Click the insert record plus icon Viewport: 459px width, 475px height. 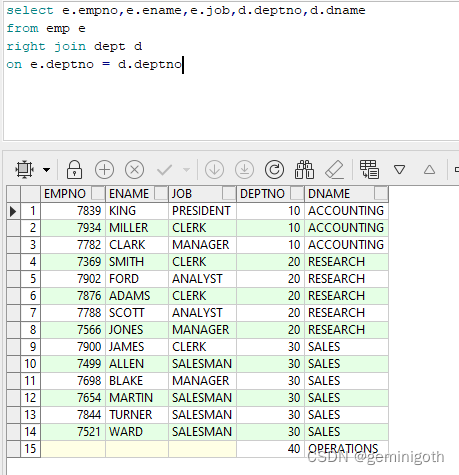(104, 170)
